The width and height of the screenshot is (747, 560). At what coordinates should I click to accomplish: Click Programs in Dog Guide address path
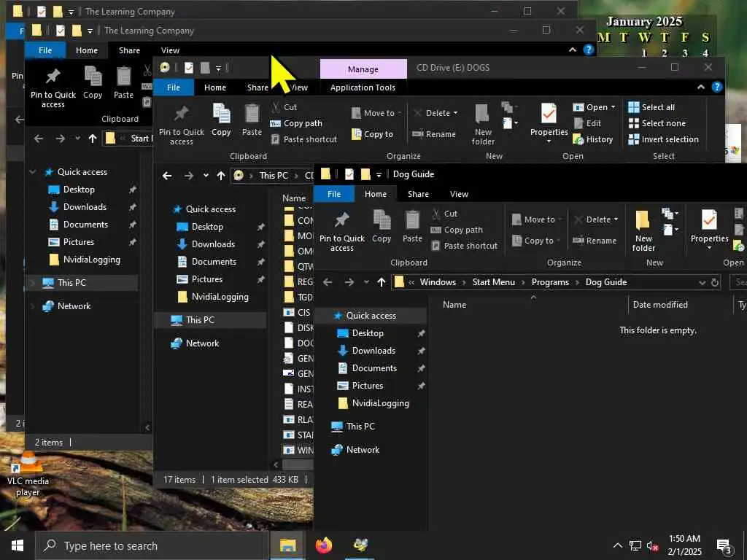click(550, 282)
